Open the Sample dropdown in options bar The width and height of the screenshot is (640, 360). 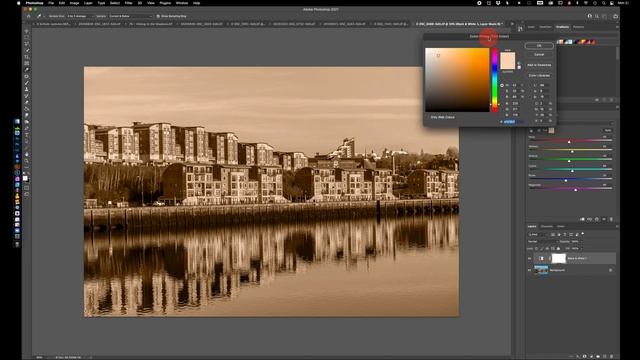click(x=130, y=16)
